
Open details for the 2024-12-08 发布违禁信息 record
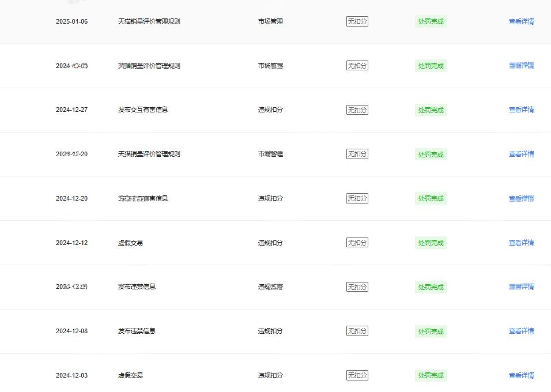coord(521,331)
